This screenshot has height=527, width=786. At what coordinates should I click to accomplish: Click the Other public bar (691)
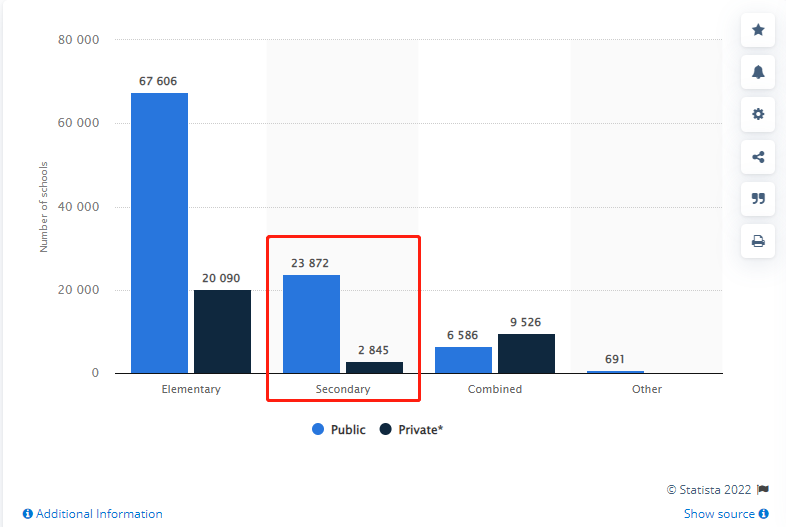pyautogui.click(x=615, y=372)
